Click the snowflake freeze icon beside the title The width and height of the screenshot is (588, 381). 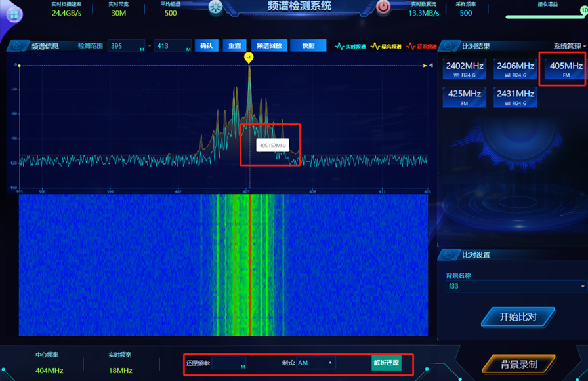click(x=216, y=7)
